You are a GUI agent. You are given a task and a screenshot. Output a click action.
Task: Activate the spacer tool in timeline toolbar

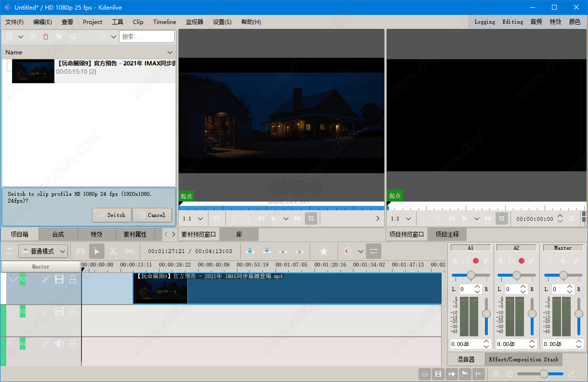click(x=130, y=251)
